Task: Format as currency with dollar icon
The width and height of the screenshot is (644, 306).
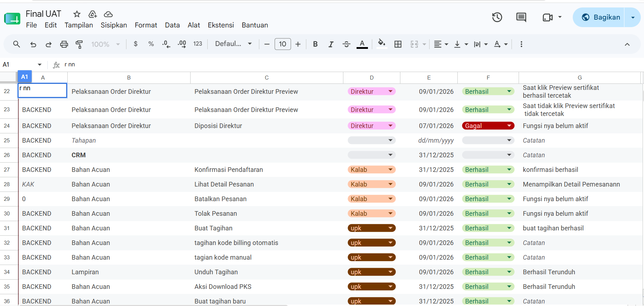Action: point(135,44)
